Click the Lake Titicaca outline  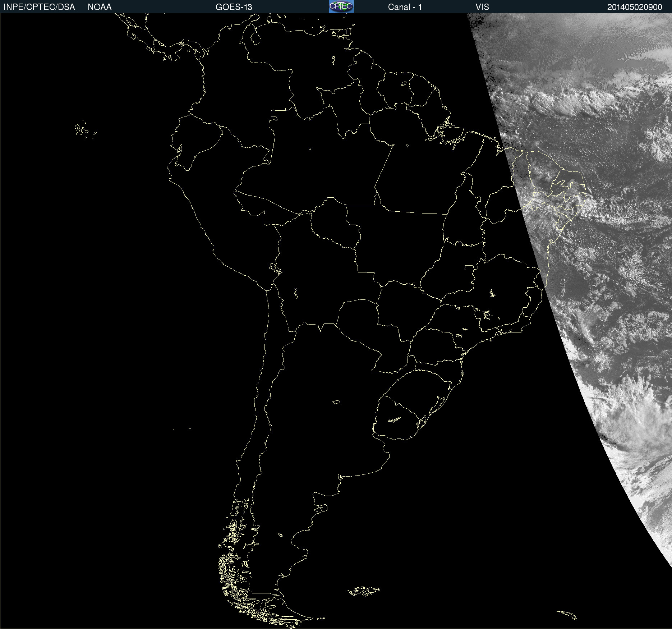coord(275,268)
